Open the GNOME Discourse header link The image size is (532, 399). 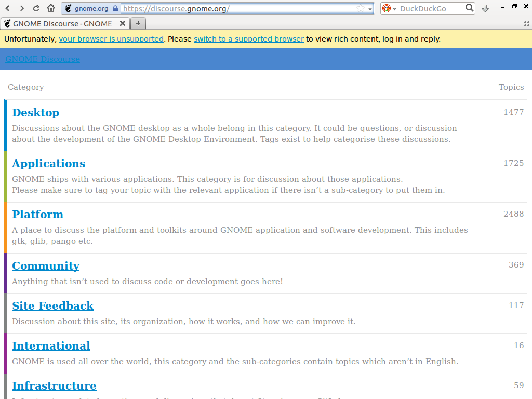coord(43,59)
